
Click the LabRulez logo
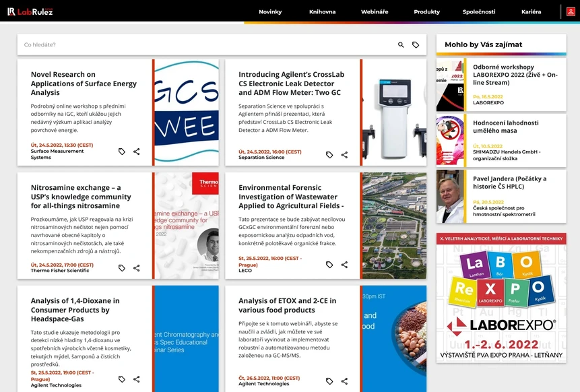tap(30, 11)
